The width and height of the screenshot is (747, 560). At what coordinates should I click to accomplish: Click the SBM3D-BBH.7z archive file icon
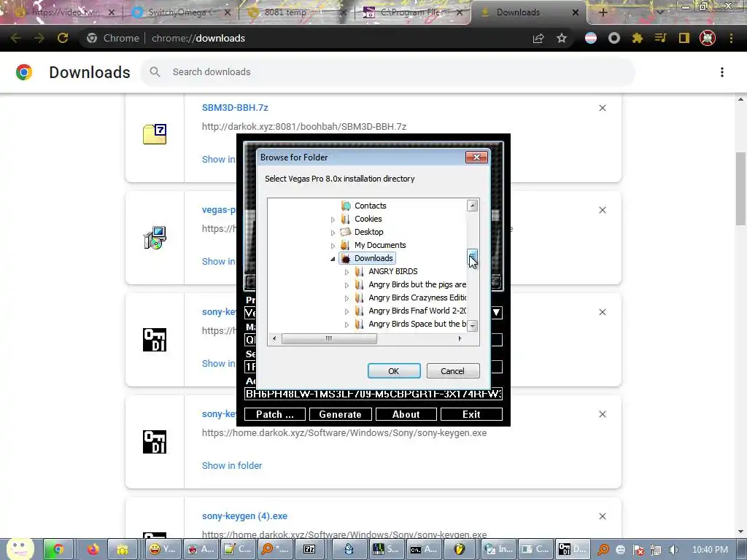155,134
